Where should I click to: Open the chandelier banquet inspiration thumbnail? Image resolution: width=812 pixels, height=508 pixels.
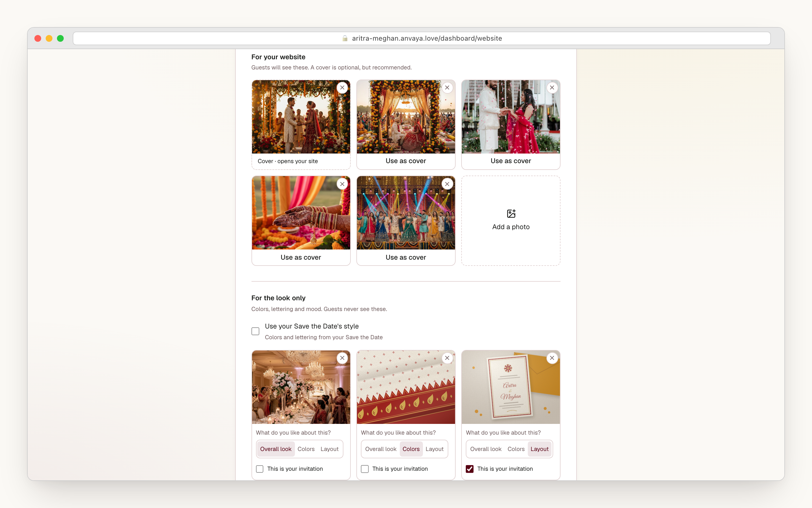click(x=301, y=387)
